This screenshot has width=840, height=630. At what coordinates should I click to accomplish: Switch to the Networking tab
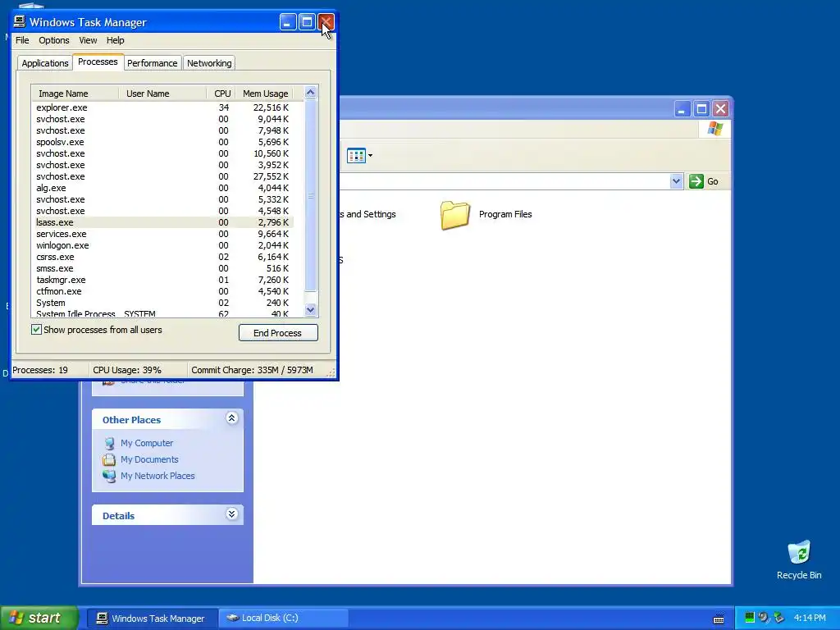pos(209,63)
